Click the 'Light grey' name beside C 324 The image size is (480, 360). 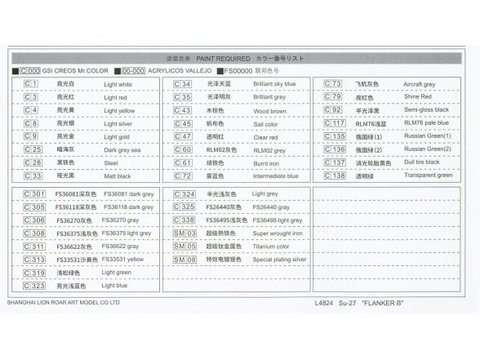tap(265, 194)
